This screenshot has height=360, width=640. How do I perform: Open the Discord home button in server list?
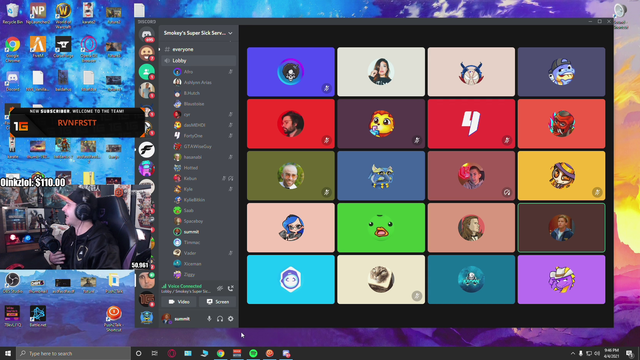click(147, 34)
